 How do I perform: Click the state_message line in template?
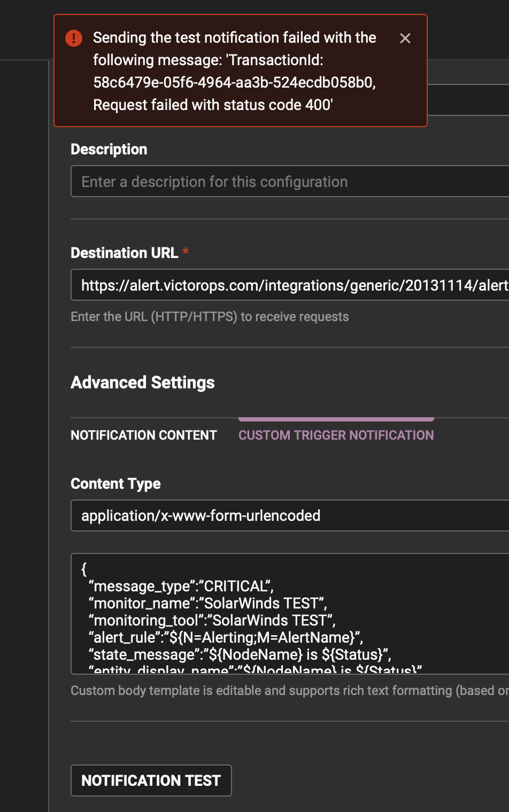click(240, 654)
